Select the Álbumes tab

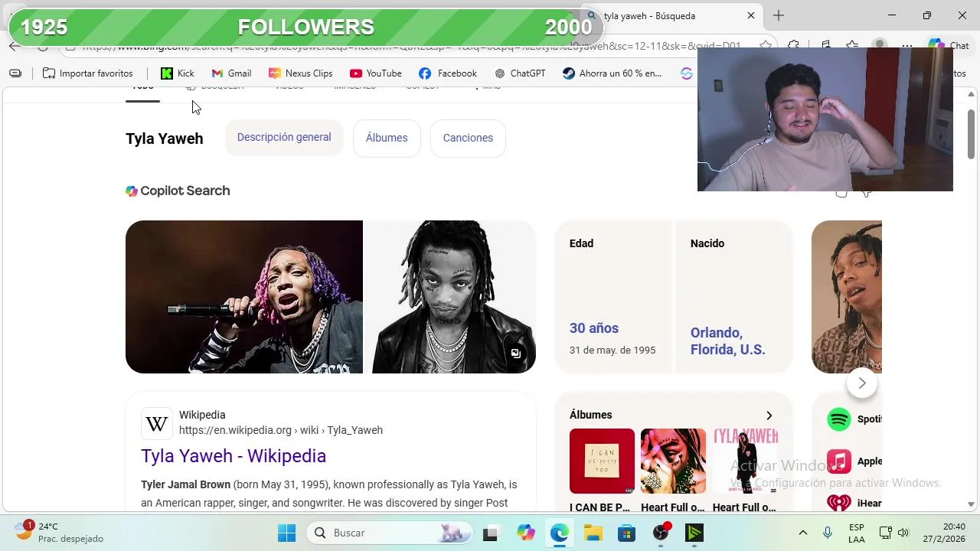pos(387,138)
